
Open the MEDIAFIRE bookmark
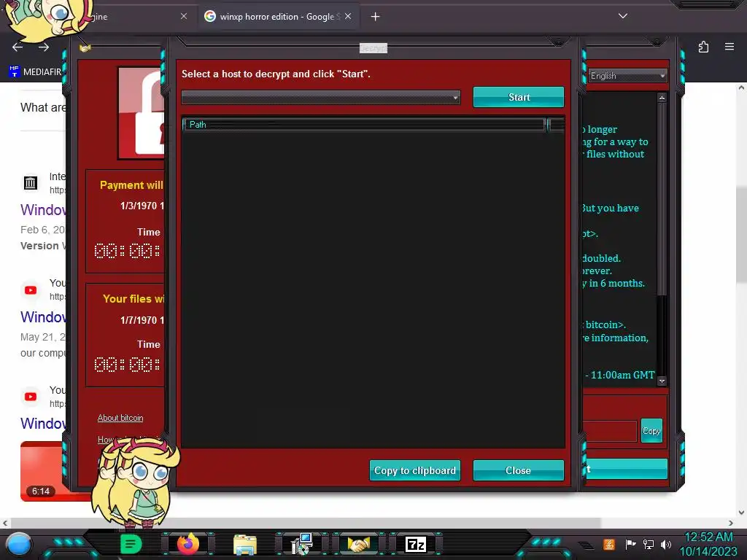(x=36, y=72)
